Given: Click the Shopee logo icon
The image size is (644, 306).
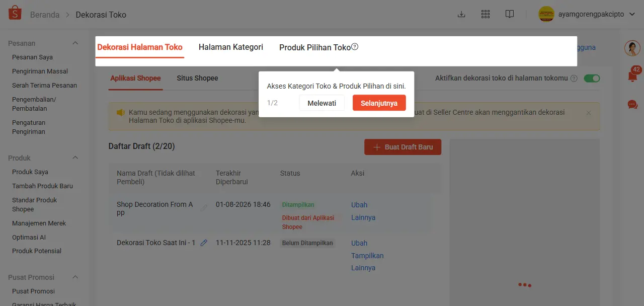Looking at the screenshot, I should click(x=15, y=14).
